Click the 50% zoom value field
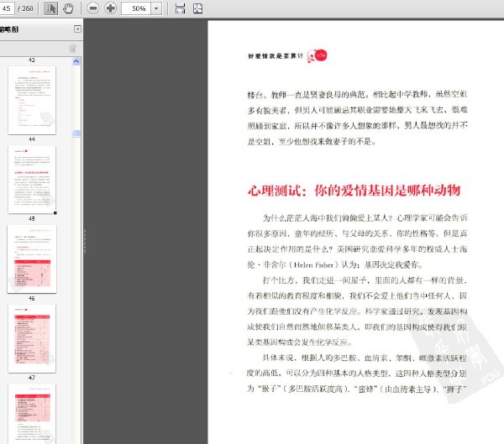Screen dimensions: 504x444 click(137, 8)
